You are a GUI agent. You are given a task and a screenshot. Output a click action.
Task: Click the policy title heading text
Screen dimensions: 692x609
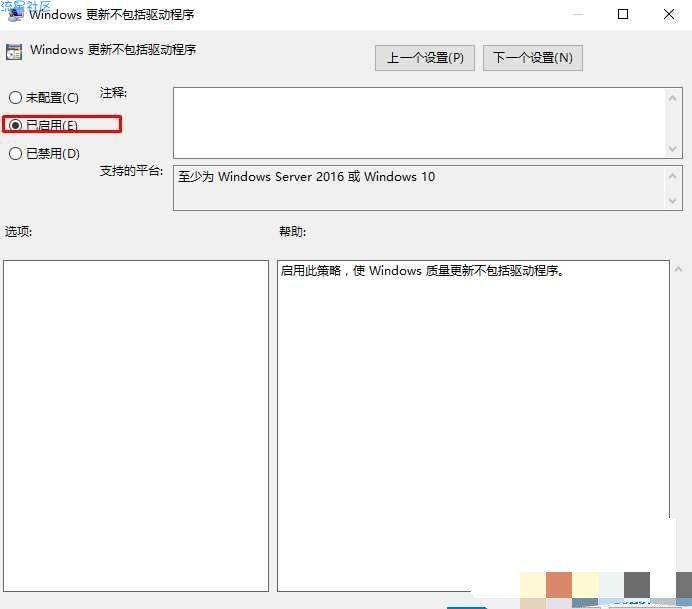[x=113, y=49]
